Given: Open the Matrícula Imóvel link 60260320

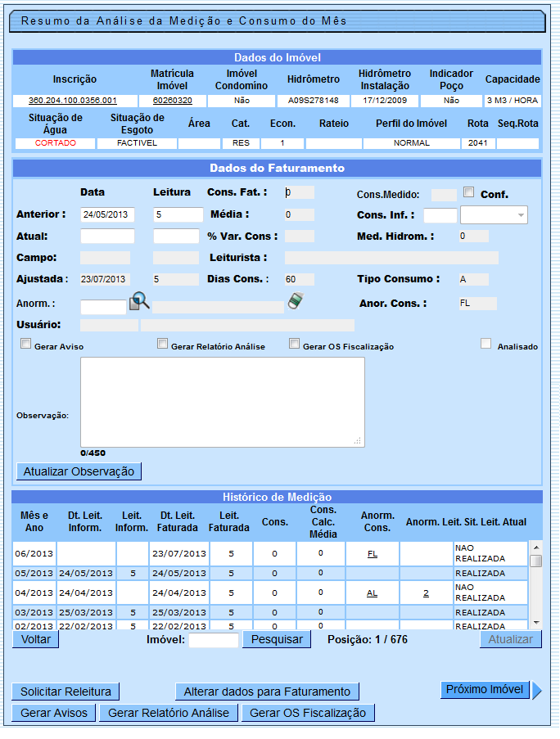Looking at the screenshot, I should [x=172, y=101].
